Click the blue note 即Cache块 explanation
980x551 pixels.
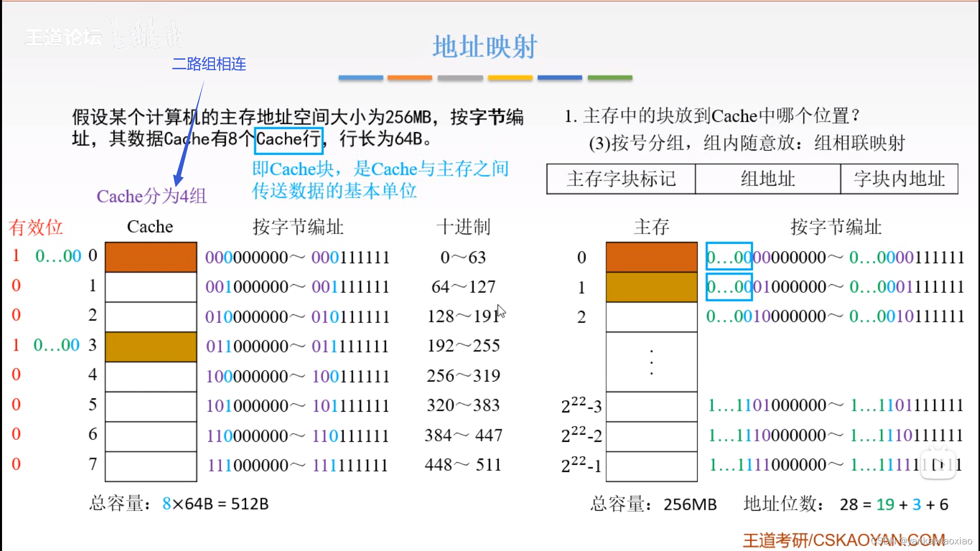pyautogui.click(x=380, y=180)
